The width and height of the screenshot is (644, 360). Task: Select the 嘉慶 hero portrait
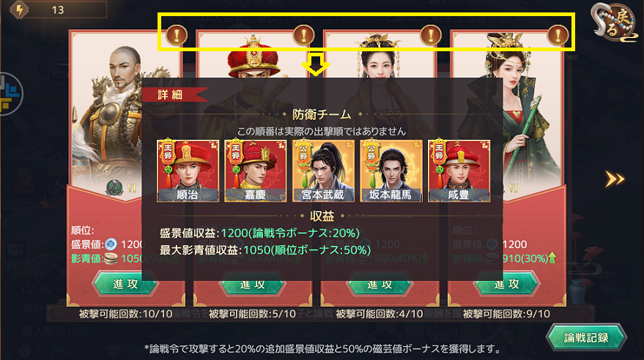pos(256,170)
